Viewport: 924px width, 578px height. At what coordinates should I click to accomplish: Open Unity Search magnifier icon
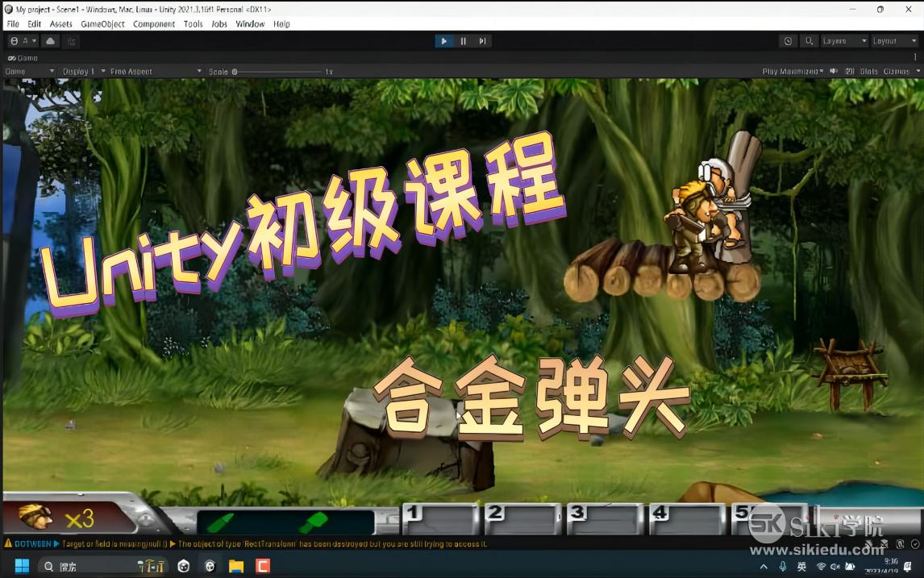[809, 40]
